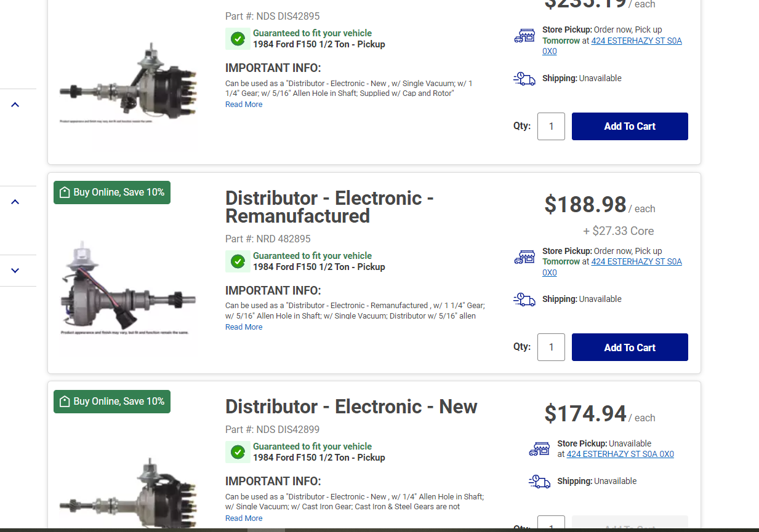Open the Distributor - Electronic - New product title
The height and width of the screenshot is (532, 759).
[351, 407]
